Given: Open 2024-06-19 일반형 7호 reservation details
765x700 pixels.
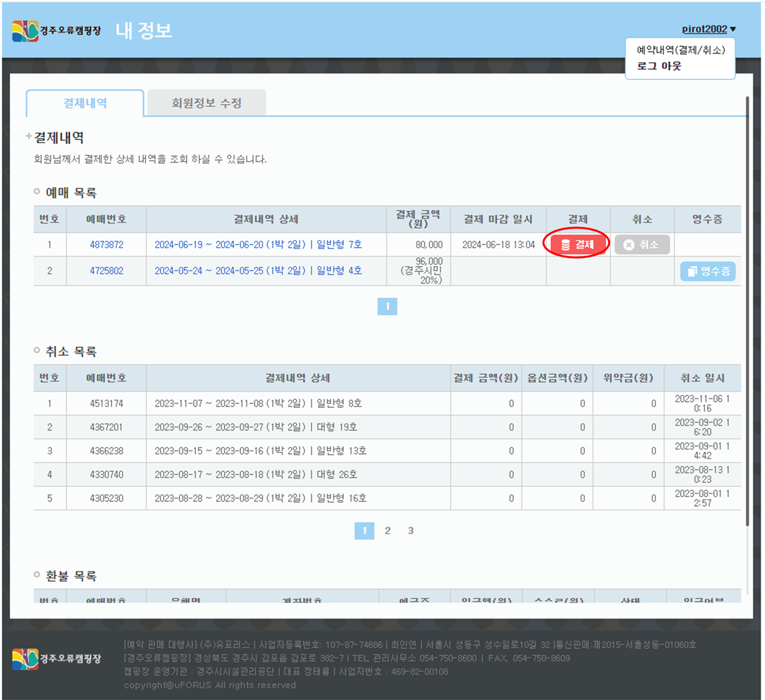Looking at the screenshot, I should point(258,245).
